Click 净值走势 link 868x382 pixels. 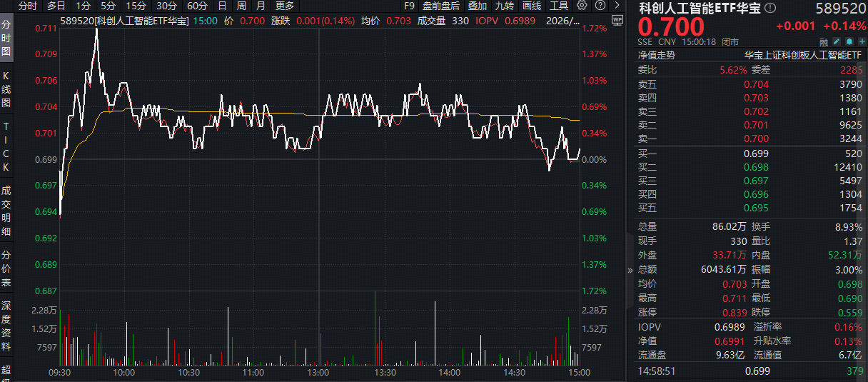(656, 55)
